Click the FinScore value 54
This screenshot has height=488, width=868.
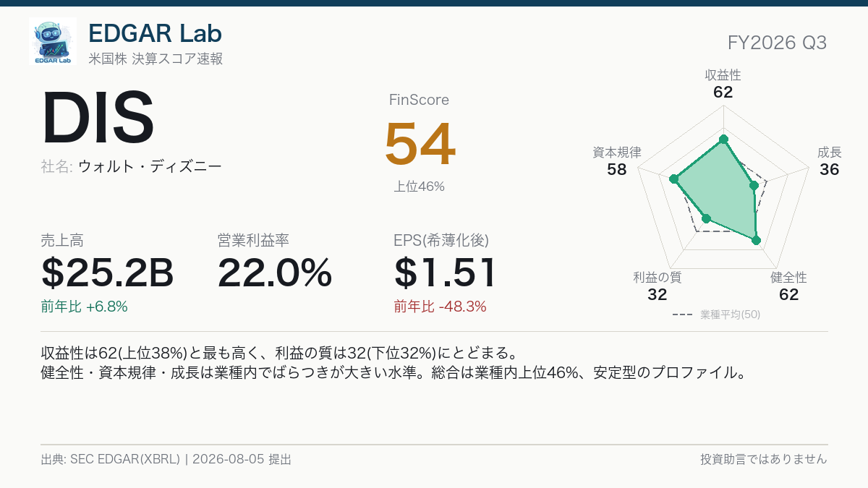pos(420,144)
